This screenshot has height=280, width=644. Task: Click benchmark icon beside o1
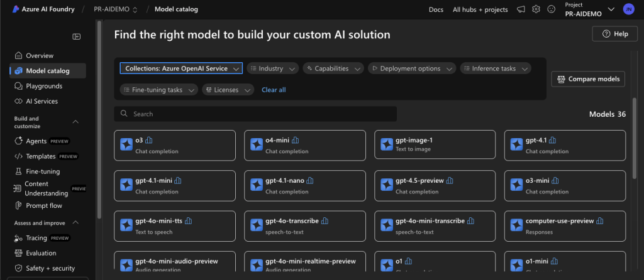[x=408, y=261]
